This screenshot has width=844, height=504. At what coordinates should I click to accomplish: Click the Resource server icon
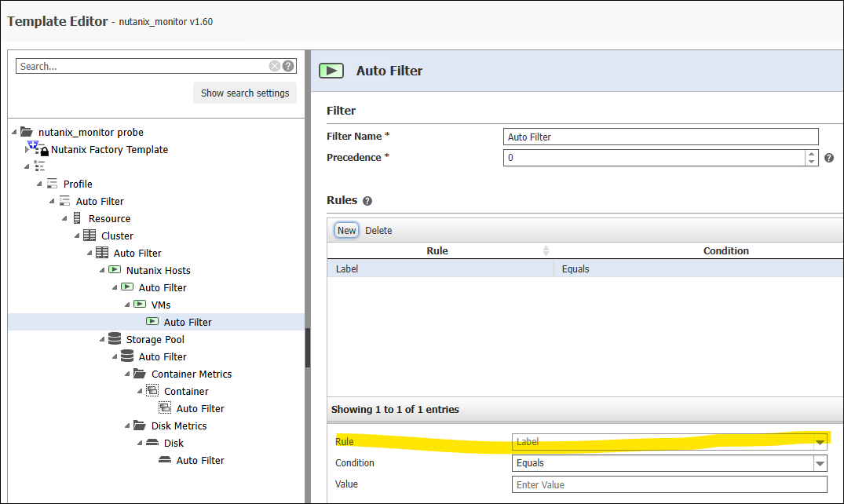tap(77, 218)
